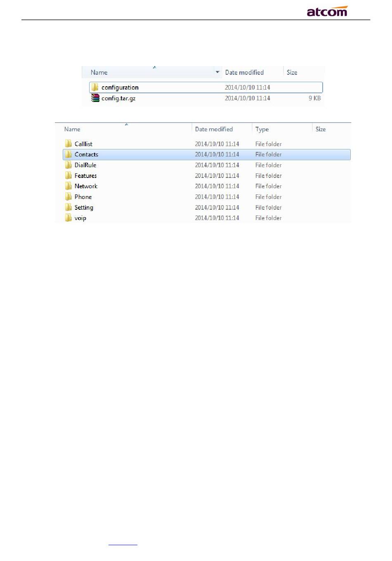Click the config.tar.gz archive icon
The height and width of the screenshot is (561, 392).
[x=95, y=98]
